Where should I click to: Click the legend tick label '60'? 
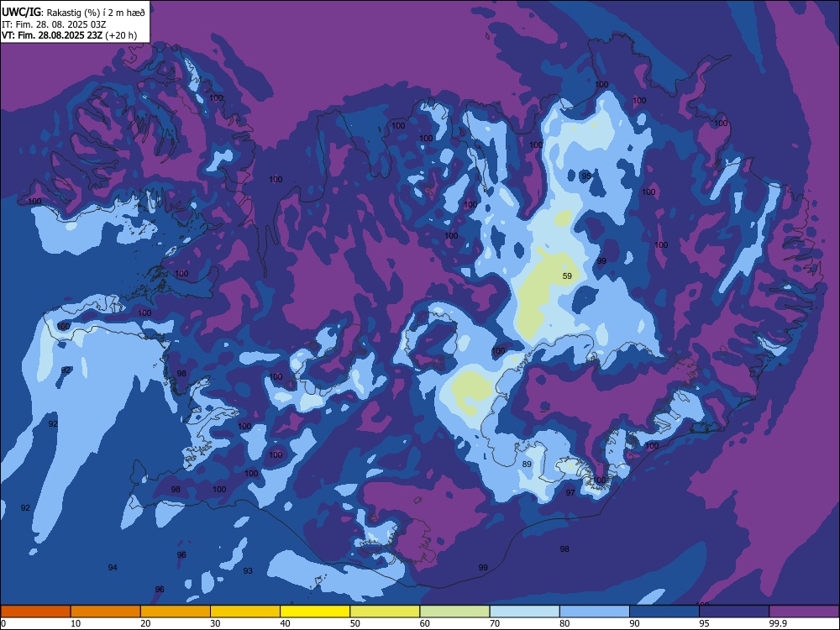click(425, 623)
